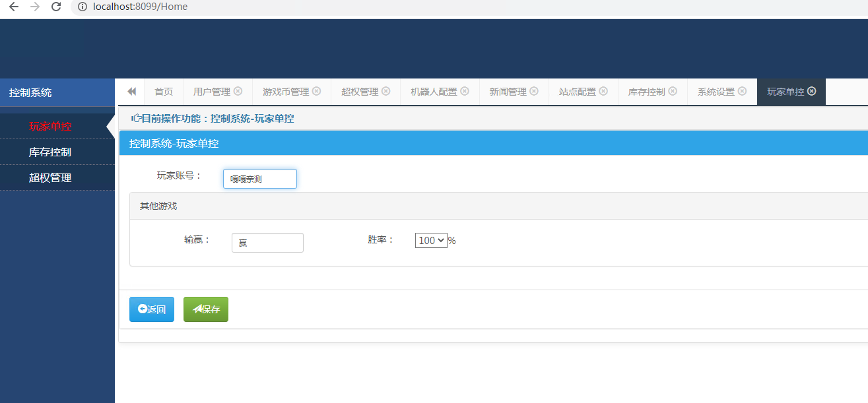Switch to the 首页 tab
The width and height of the screenshot is (868, 403).
(164, 92)
